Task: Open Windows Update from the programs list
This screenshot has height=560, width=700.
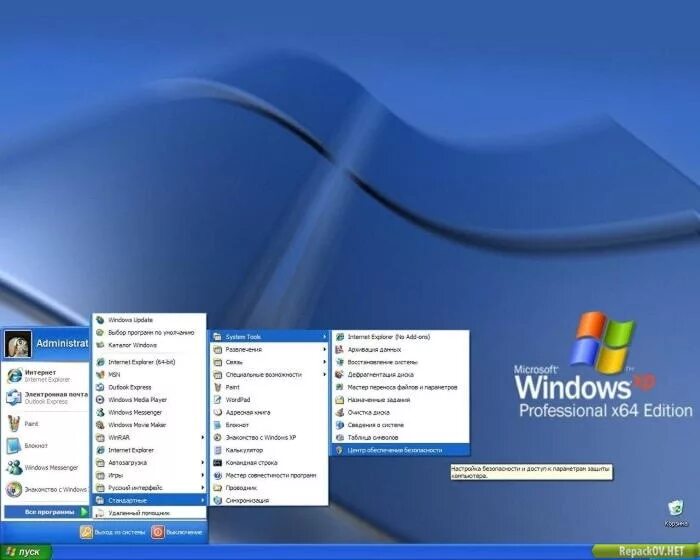Action: [149, 320]
